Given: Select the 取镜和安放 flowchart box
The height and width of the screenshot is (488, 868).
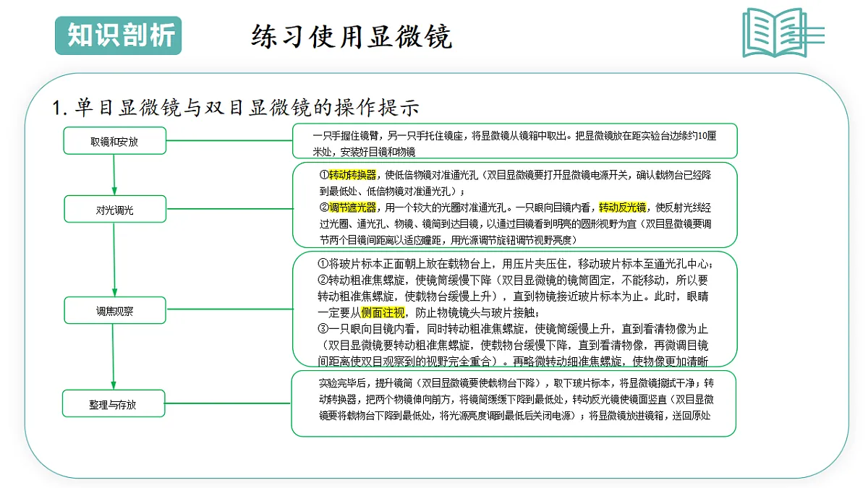Looking at the screenshot, I should pyautogui.click(x=114, y=141).
